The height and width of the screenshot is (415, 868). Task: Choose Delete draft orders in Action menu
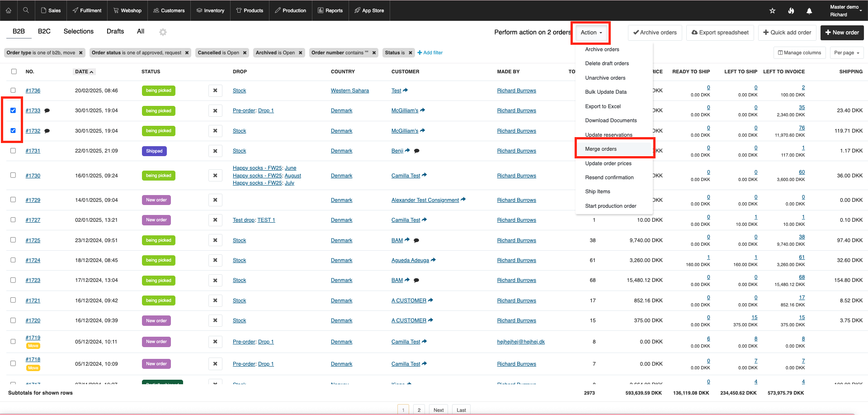pos(614,63)
